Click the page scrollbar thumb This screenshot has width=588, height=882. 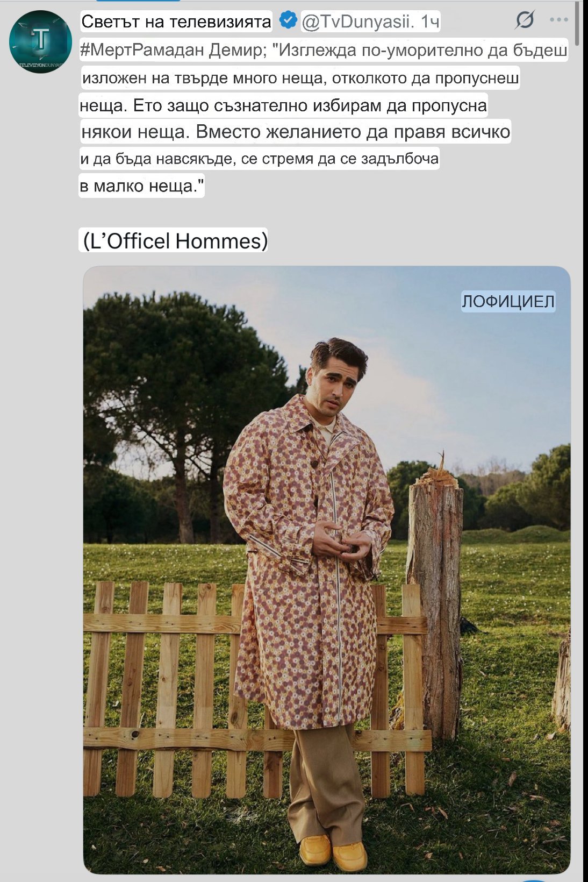pos(577,23)
